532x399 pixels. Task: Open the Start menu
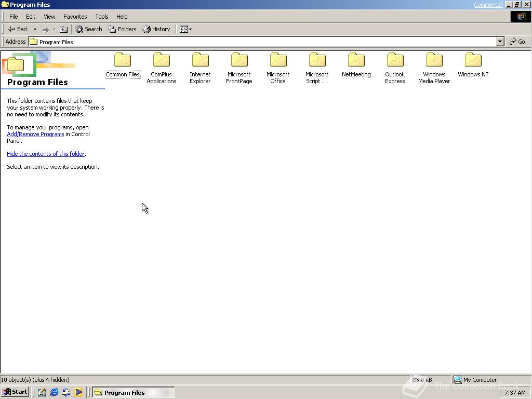[x=15, y=392]
